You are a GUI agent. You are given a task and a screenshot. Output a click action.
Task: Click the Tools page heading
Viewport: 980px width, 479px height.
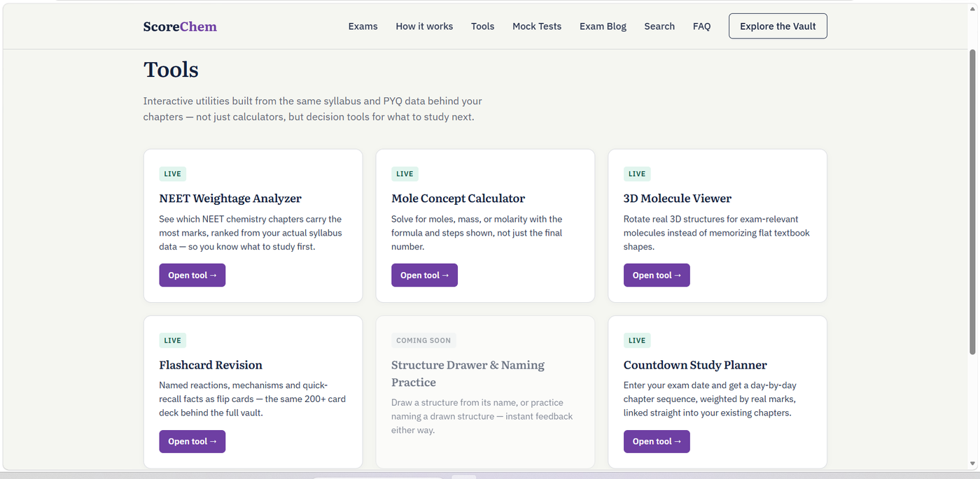pyautogui.click(x=171, y=70)
